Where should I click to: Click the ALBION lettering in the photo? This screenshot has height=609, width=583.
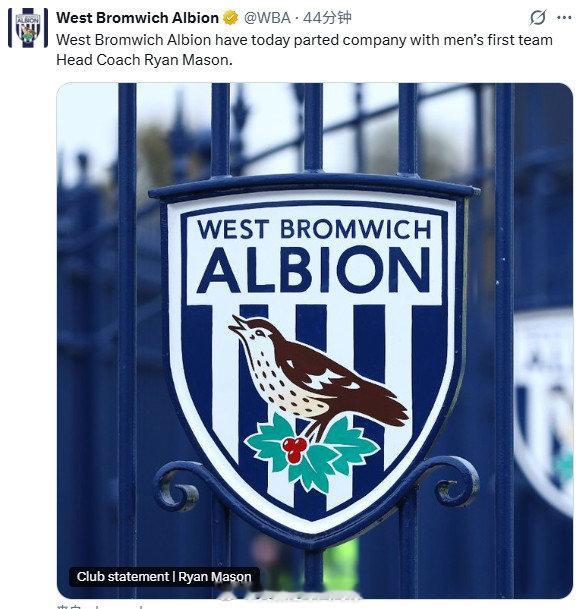coord(315,270)
